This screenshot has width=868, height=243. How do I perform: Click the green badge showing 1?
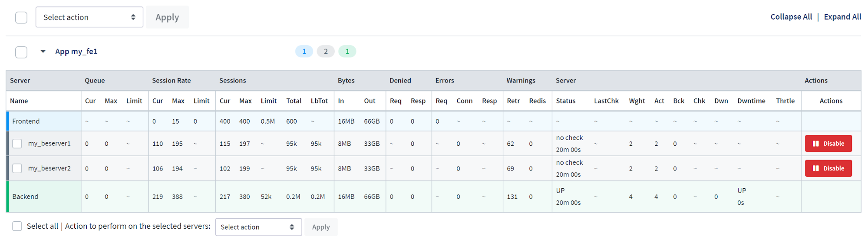pos(347,51)
